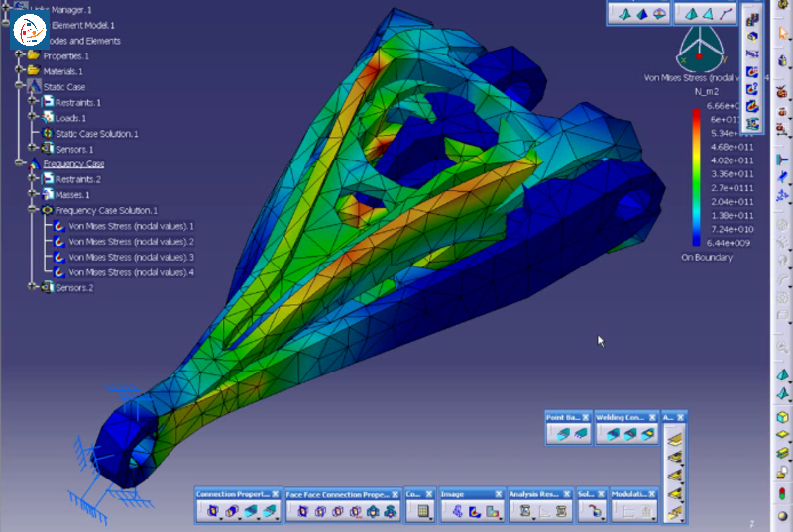Image resolution: width=793 pixels, height=532 pixels.
Task: Click the stress image icon with question mark
Action: point(752,89)
